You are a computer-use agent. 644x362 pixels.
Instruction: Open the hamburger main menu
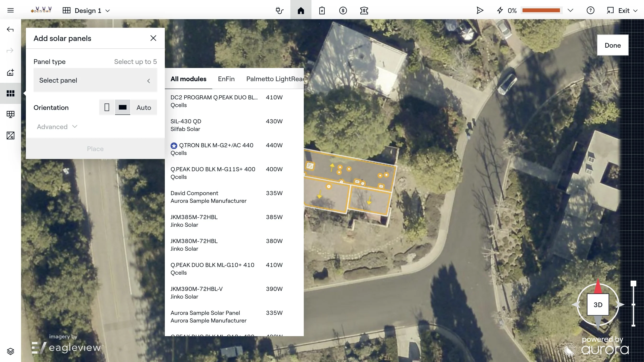coord(10,11)
